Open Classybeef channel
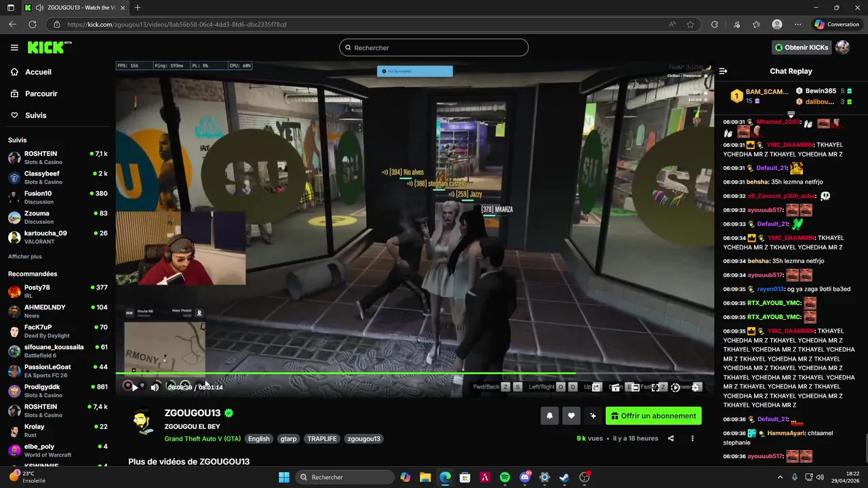 [58, 178]
